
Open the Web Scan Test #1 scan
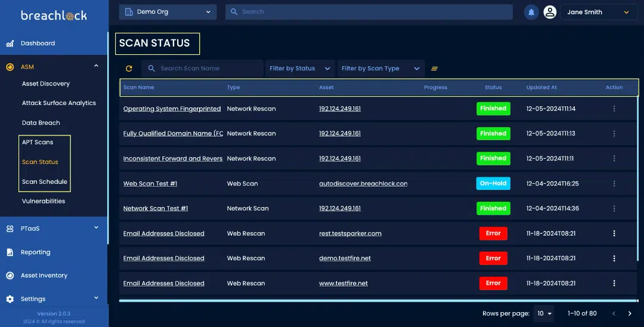tap(150, 184)
